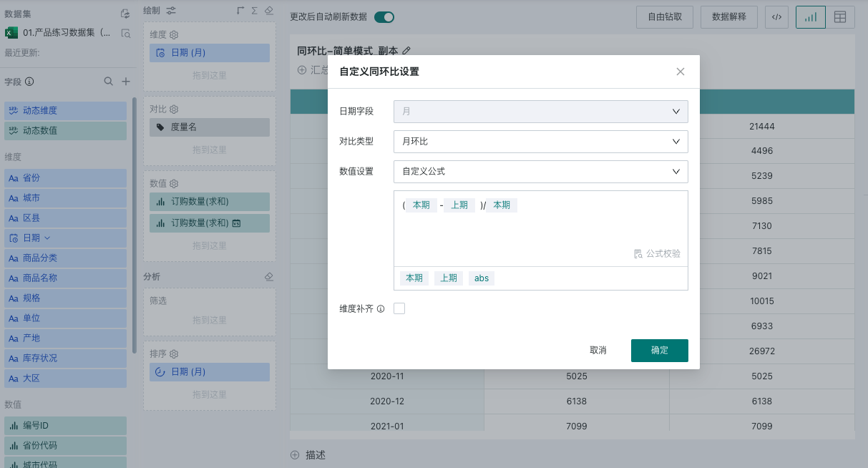868x468 pixels.
Task: Expand the 日期 field chevron in 维度 list
Action: [47, 238]
